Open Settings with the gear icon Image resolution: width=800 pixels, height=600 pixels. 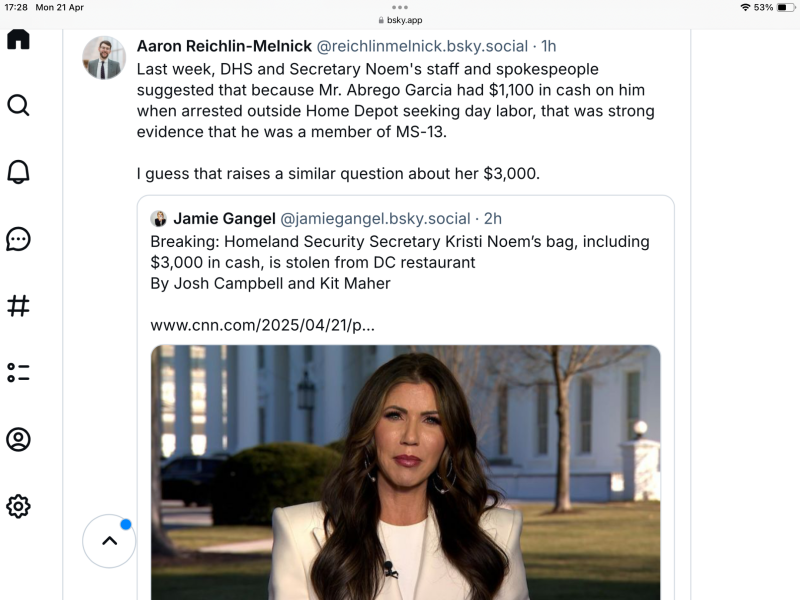coord(18,506)
